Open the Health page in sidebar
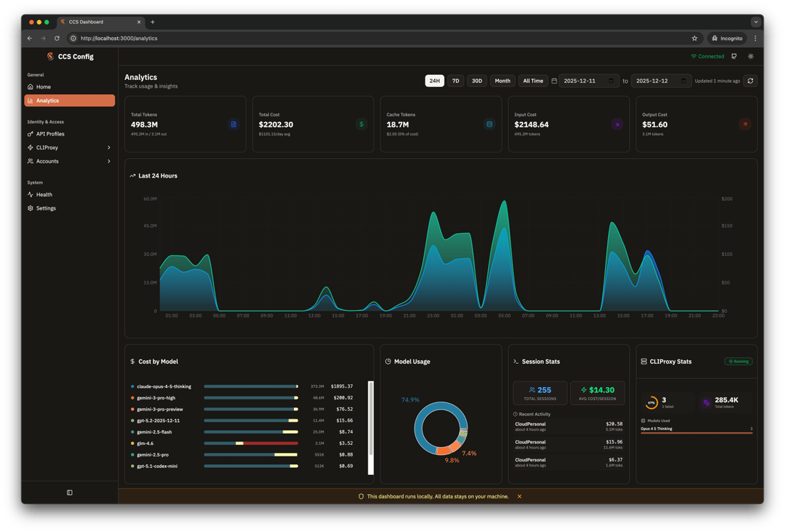 (70, 195)
